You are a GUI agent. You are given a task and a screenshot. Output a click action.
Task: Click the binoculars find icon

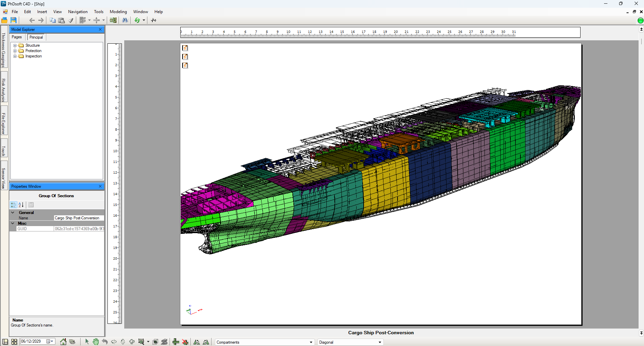coord(125,20)
